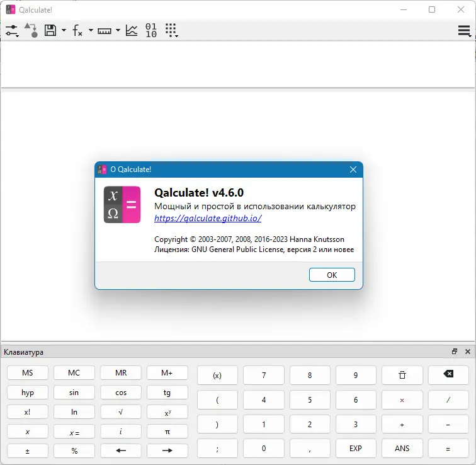Click the ruler units icon
Screen dimensions: 476x465
point(105,31)
